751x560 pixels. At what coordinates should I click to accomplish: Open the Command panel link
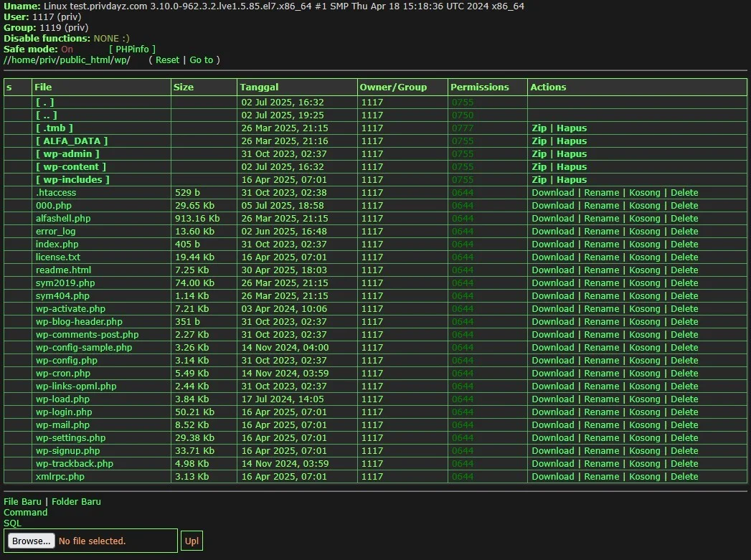[x=25, y=512]
